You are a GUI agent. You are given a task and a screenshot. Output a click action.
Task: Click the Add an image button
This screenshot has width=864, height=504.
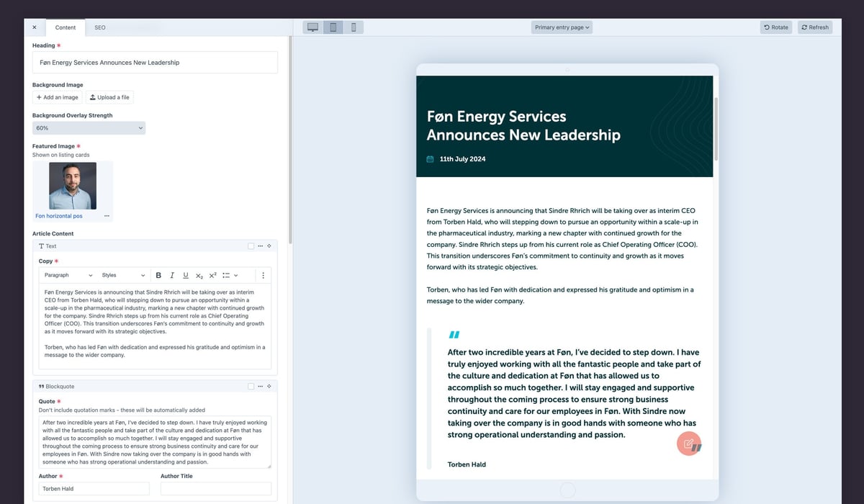(x=58, y=97)
